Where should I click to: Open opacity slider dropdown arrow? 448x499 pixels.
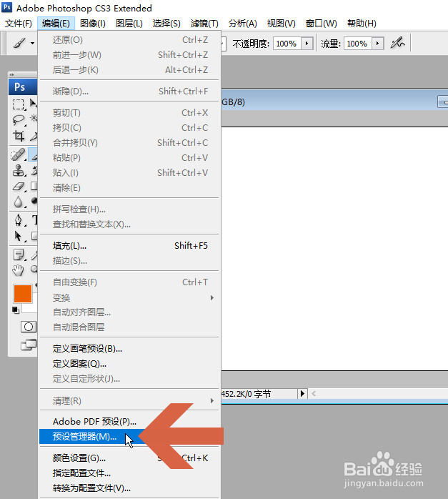click(307, 44)
